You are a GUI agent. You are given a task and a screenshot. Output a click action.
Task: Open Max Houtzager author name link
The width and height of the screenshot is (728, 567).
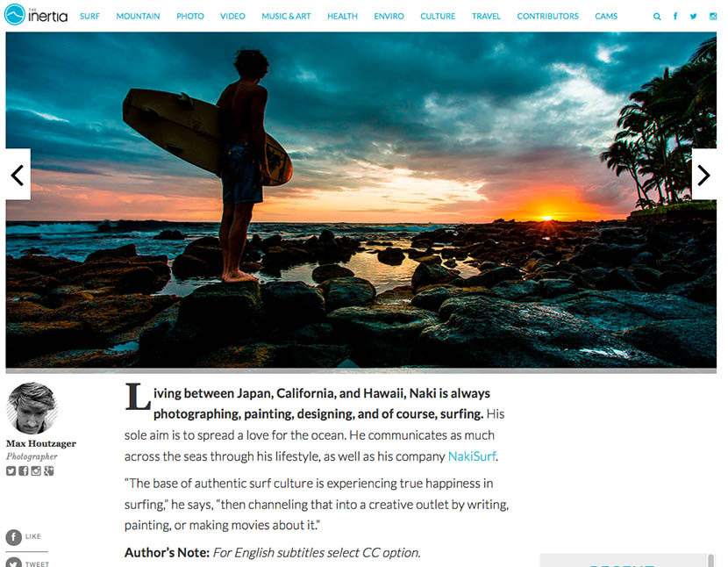[x=41, y=443]
